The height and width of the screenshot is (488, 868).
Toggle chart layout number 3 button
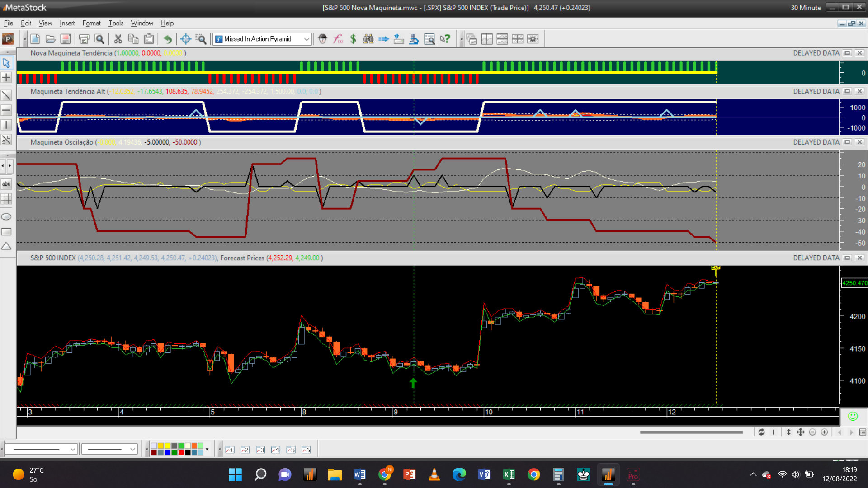coord(260,450)
